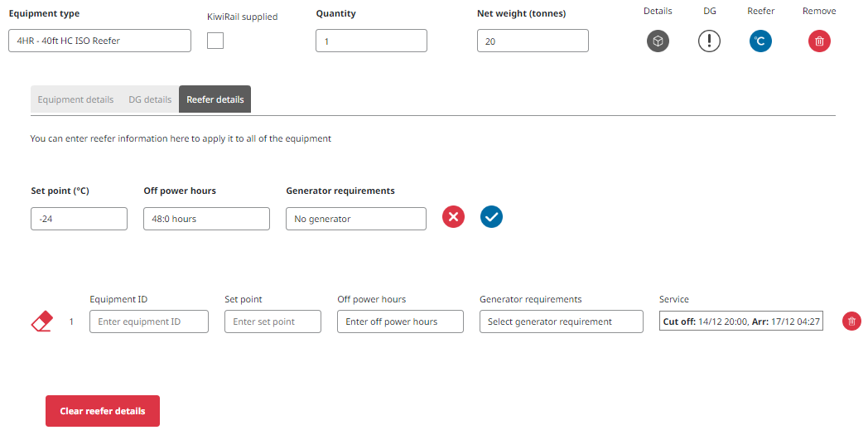868x435 pixels.
Task: Delete equipment row 1 with trash icon
Action: [851, 321]
